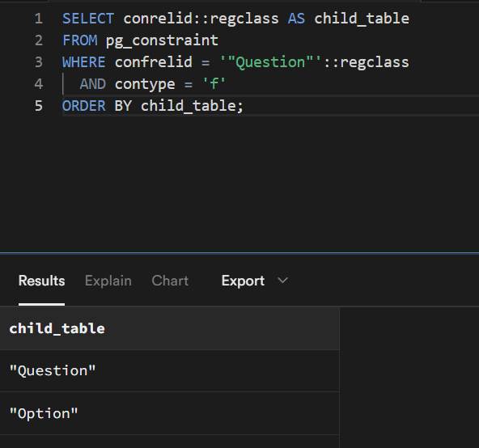Expand the Export dropdown chevron
Screen dimensions: 479x448
click(x=283, y=280)
